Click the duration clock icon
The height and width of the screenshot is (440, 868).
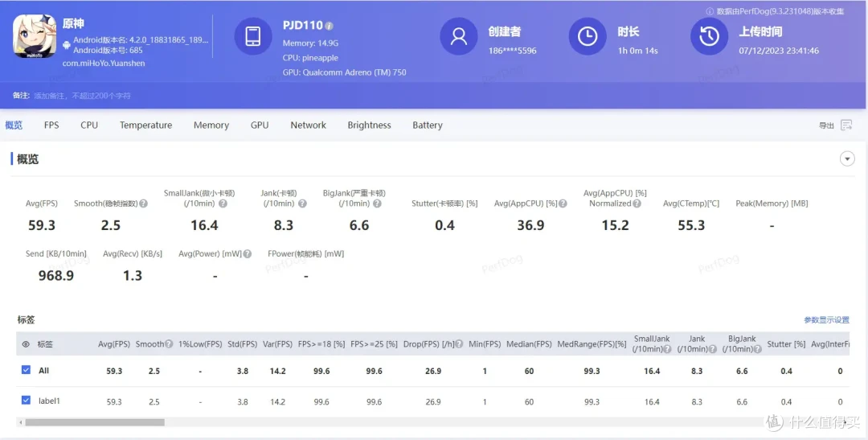coord(588,36)
